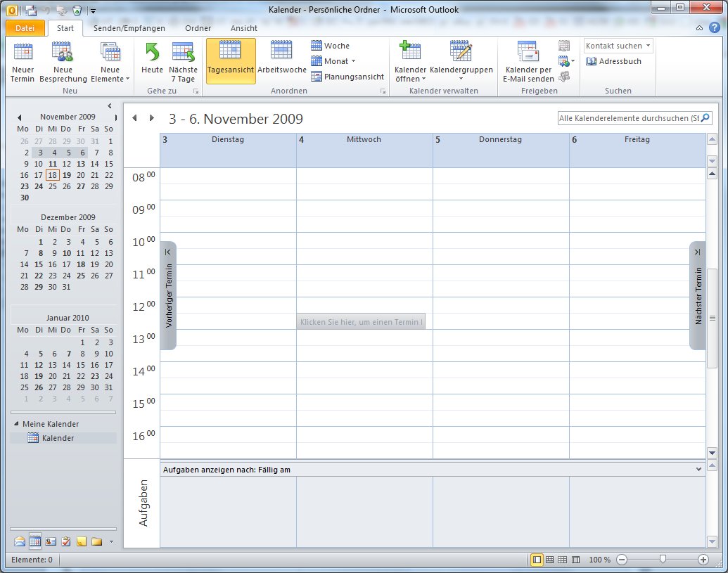Image resolution: width=728 pixels, height=573 pixels.
Task: Click Adressbuch button
Action: point(614,61)
